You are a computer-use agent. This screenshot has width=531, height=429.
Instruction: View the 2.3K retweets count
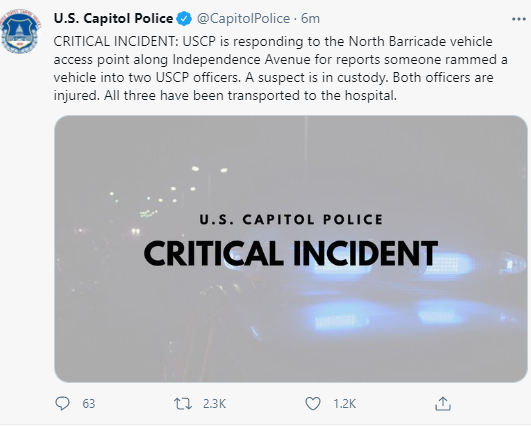(214, 404)
